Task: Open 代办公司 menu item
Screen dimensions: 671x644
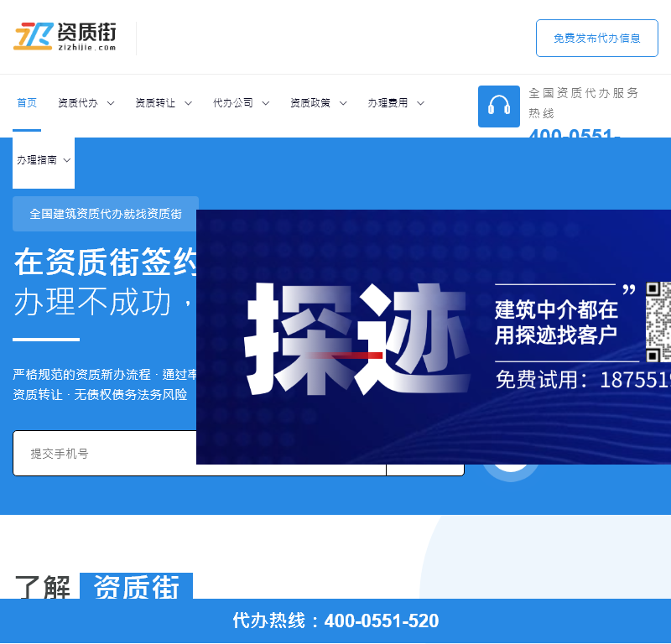Action: click(x=233, y=102)
